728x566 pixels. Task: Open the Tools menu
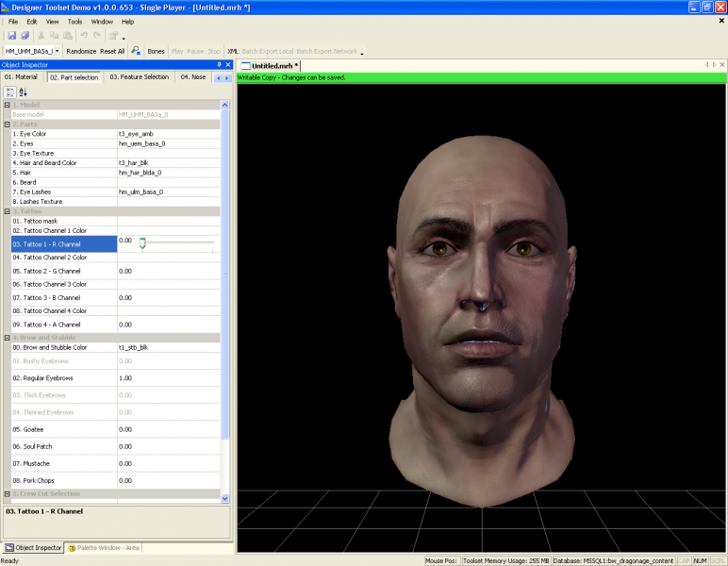[x=74, y=21]
